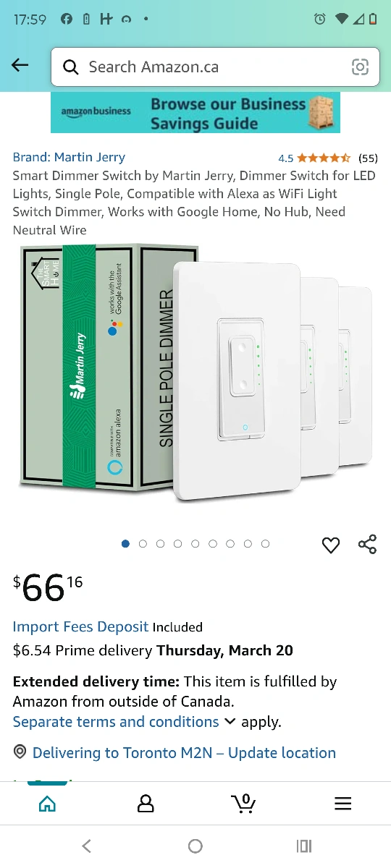The width and height of the screenshot is (391, 868).
Task: Add item to wishlist with heart icon
Action: tap(331, 545)
